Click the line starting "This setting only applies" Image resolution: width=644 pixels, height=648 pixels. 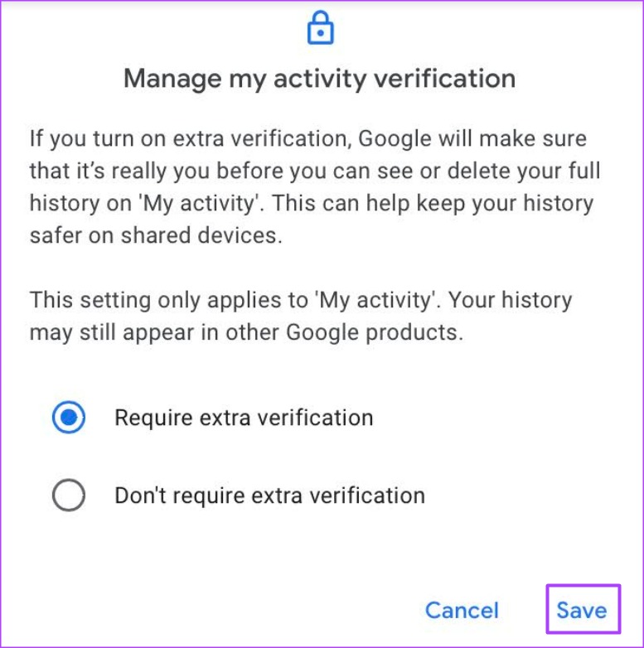click(301, 300)
